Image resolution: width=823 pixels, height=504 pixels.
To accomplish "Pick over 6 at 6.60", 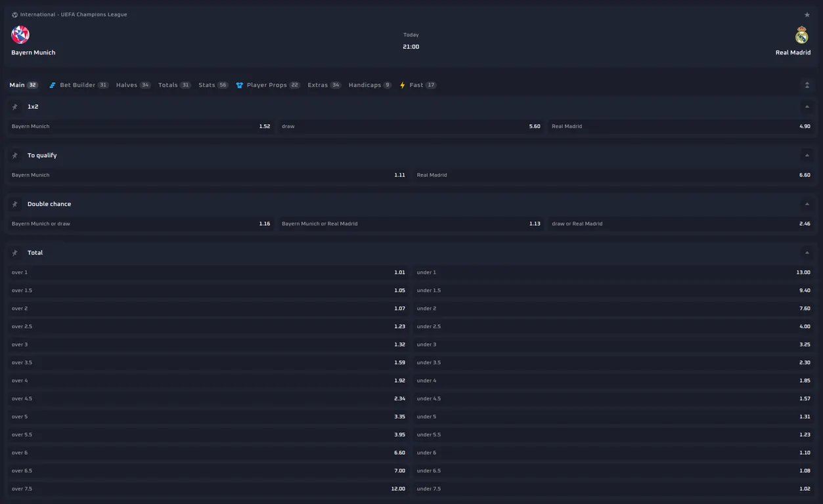I will pyautogui.click(x=208, y=453).
